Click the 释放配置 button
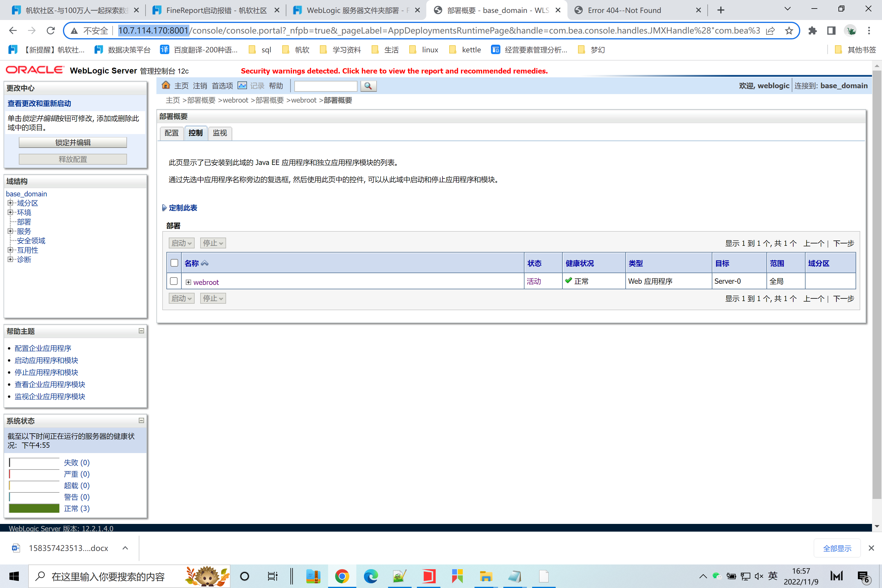This screenshot has height=588, width=882. 73,159
